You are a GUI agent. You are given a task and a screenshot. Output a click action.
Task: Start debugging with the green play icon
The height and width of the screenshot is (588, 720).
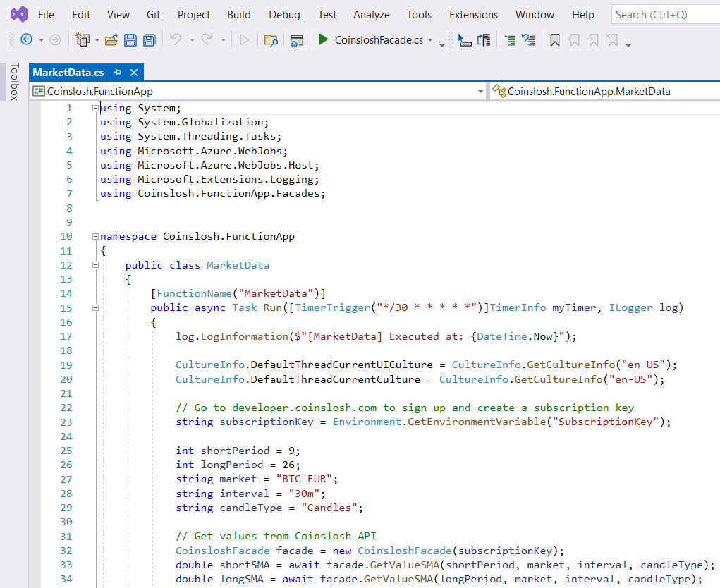click(323, 39)
